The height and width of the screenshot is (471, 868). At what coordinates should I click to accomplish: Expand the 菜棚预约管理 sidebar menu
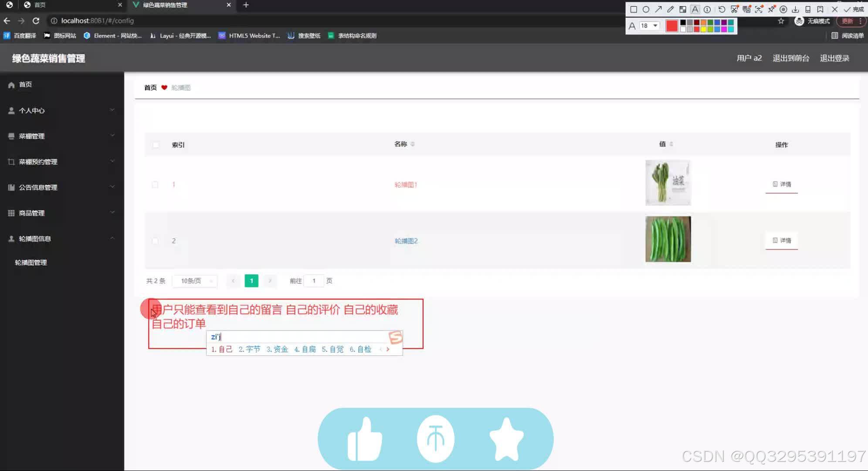(62, 162)
